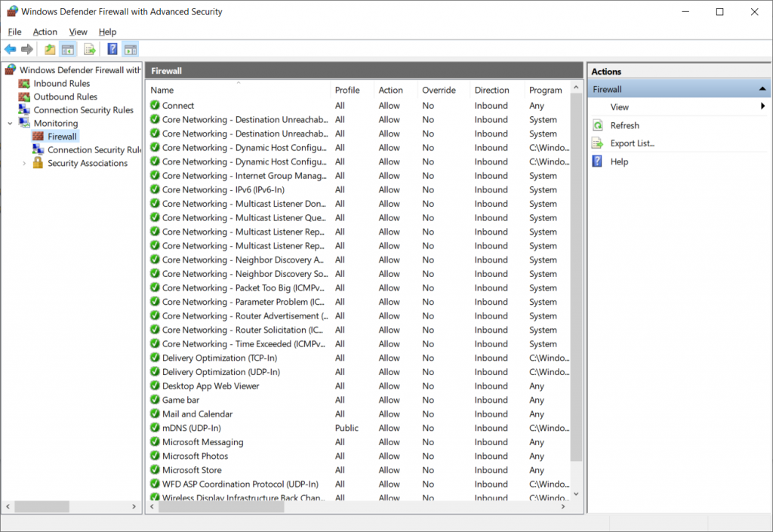Select Security Associations in the tree
Image resolution: width=773 pixels, height=532 pixels.
(88, 163)
